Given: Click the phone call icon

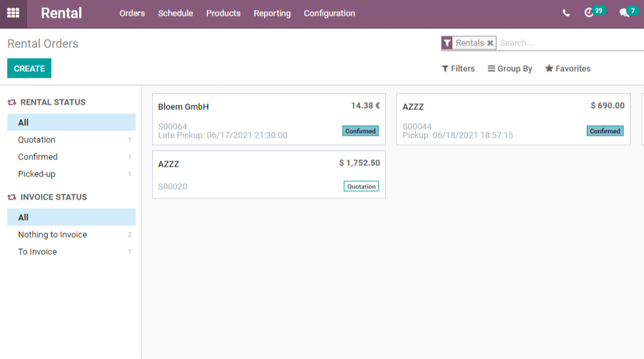Looking at the screenshot, I should pos(566,13).
